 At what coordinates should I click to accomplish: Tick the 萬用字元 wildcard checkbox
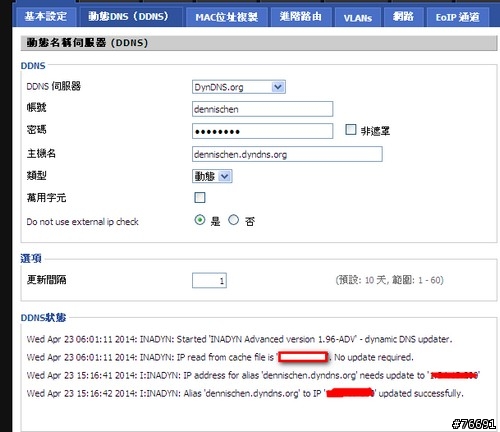click(200, 198)
